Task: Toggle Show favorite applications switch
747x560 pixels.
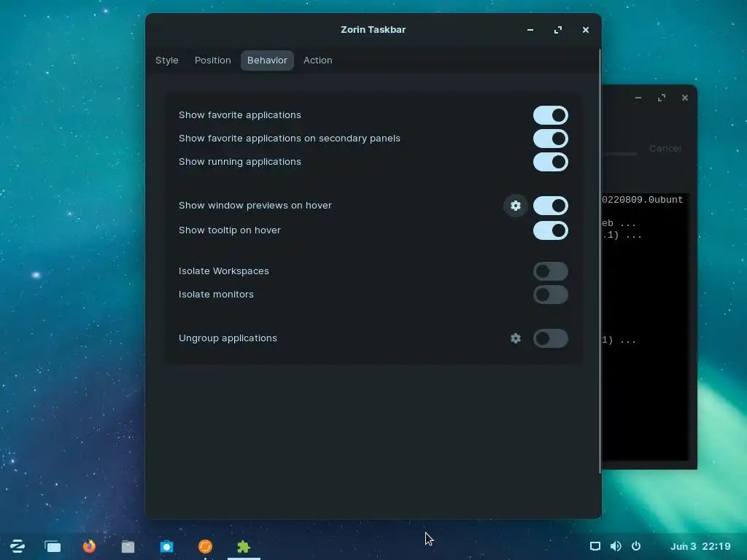Action: pyautogui.click(x=550, y=115)
